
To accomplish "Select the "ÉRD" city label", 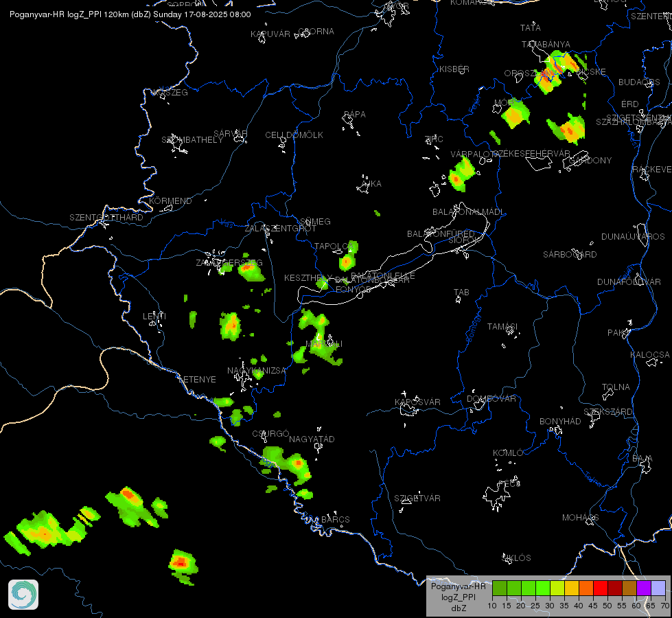I will click(630, 104).
